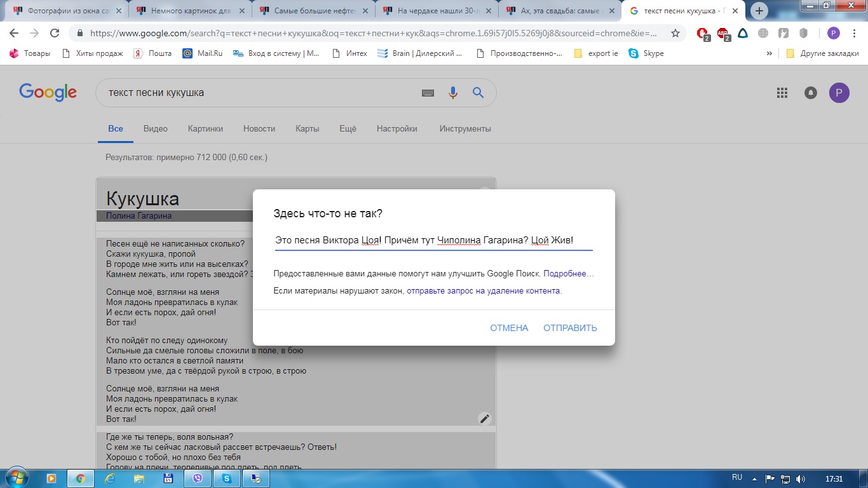
Task: Click the pencil edit icon on lyrics card
Action: click(485, 418)
